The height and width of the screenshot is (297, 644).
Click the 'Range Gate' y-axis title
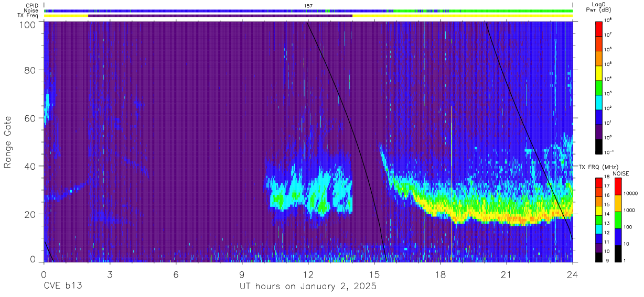click(8, 142)
